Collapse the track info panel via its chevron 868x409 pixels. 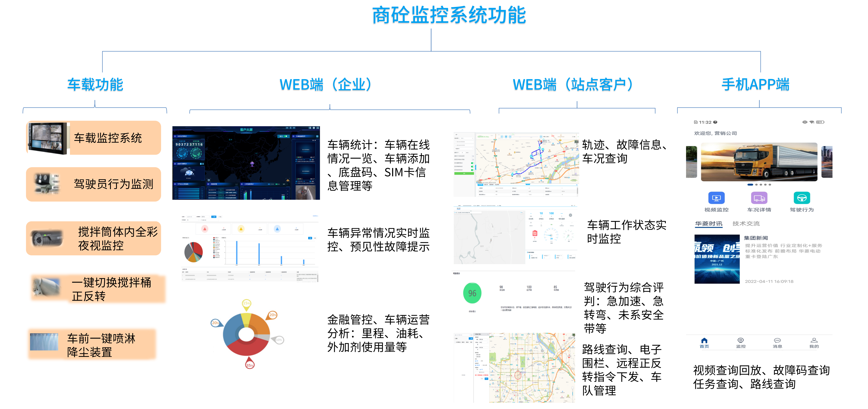pyautogui.click(x=528, y=185)
